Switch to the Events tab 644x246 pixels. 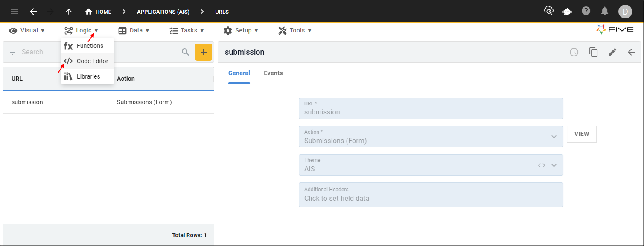coord(273,73)
